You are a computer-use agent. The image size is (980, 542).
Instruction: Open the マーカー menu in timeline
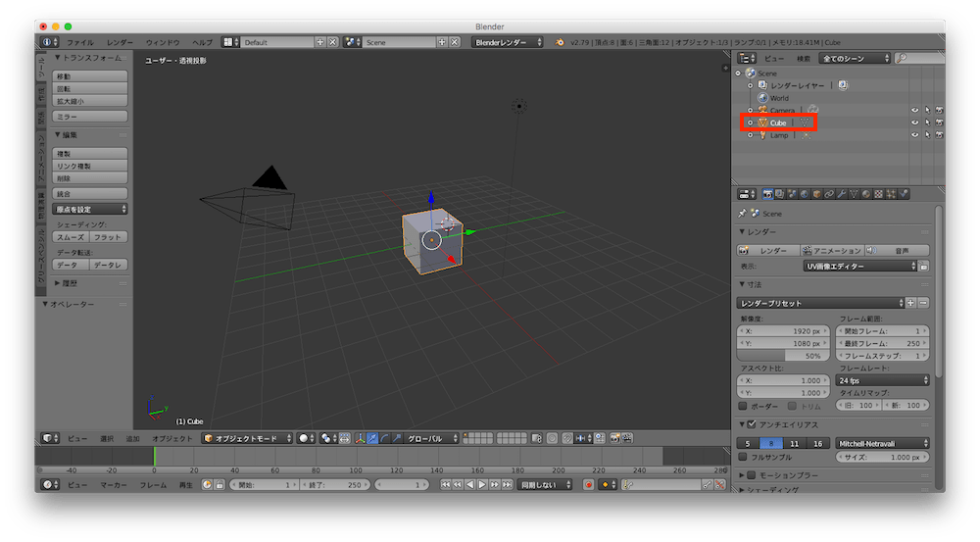(113, 485)
